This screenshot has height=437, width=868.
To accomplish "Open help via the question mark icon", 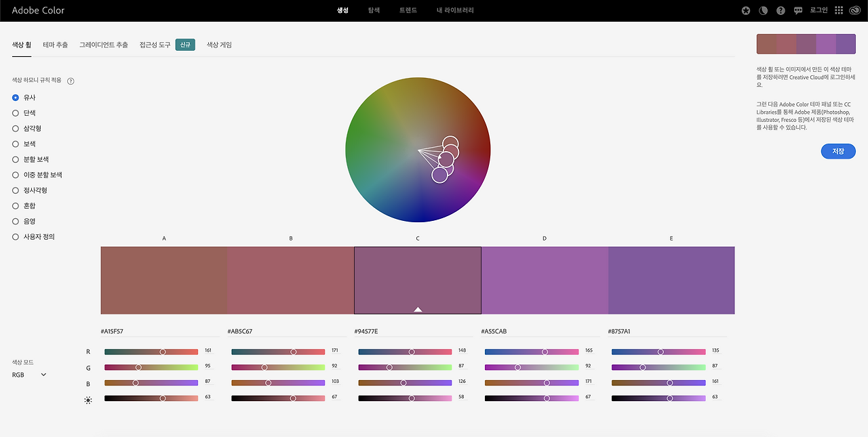I will [781, 11].
